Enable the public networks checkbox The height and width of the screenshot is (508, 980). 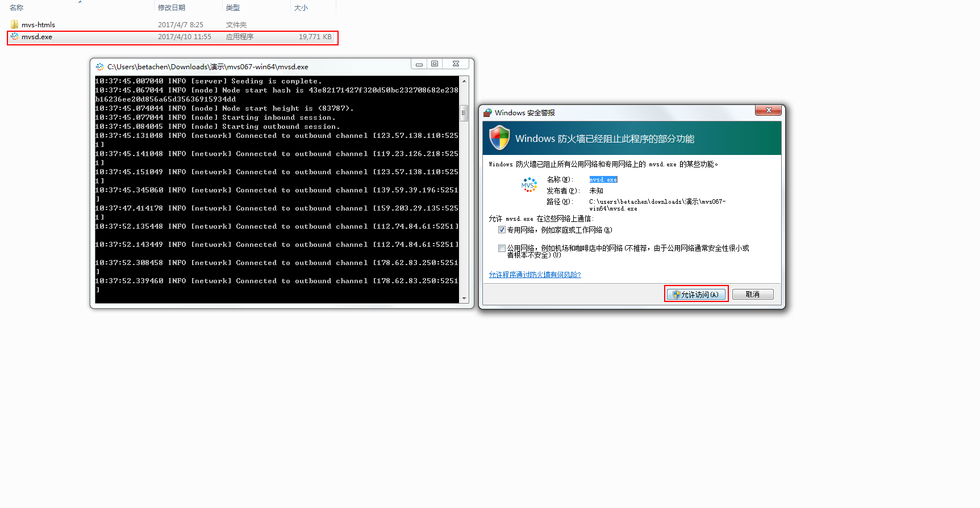coord(502,248)
